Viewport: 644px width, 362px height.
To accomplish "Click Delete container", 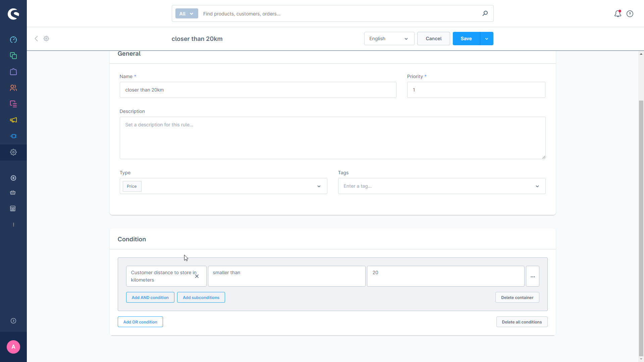I will click(x=517, y=297).
